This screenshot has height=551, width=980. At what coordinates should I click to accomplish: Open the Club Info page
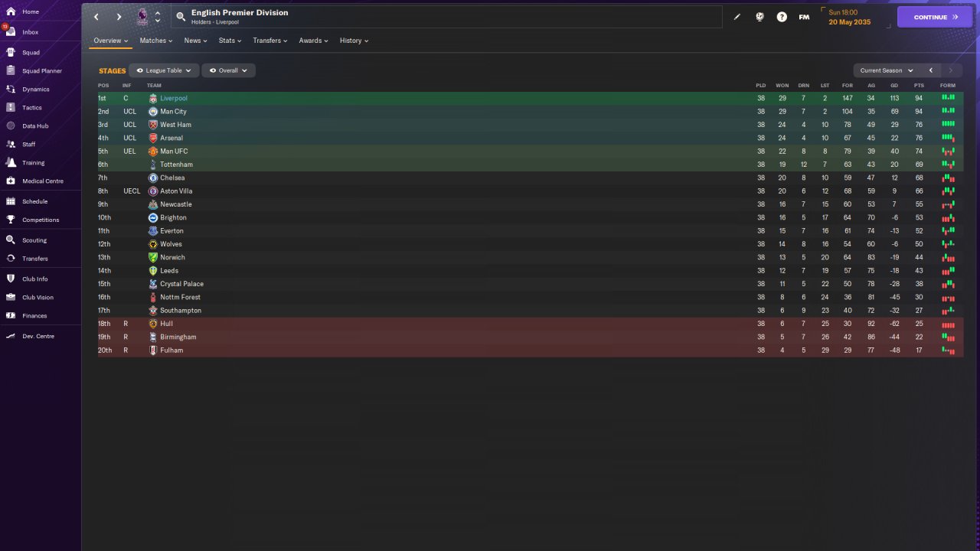[34, 279]
